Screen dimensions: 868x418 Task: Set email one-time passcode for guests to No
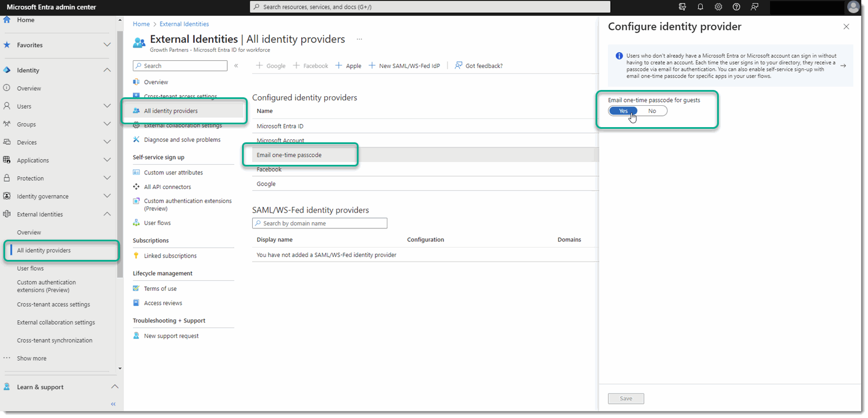[x=652, y=111]
